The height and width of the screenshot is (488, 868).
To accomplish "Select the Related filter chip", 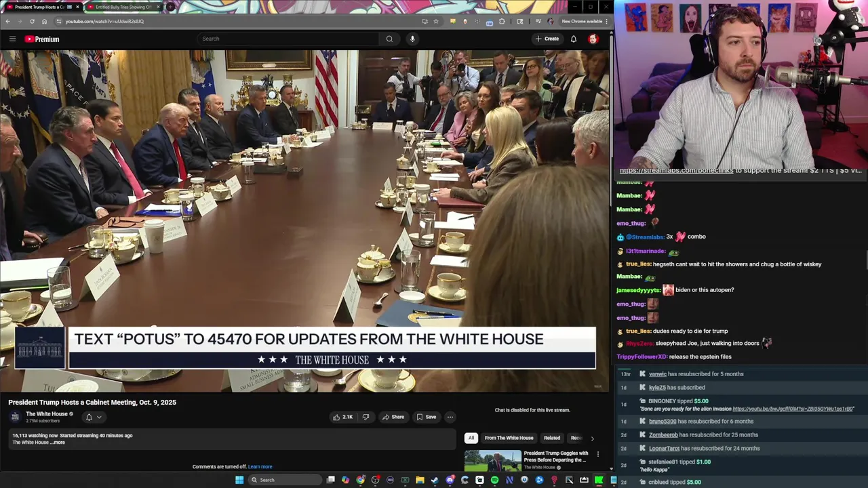I will pos(552,438).
